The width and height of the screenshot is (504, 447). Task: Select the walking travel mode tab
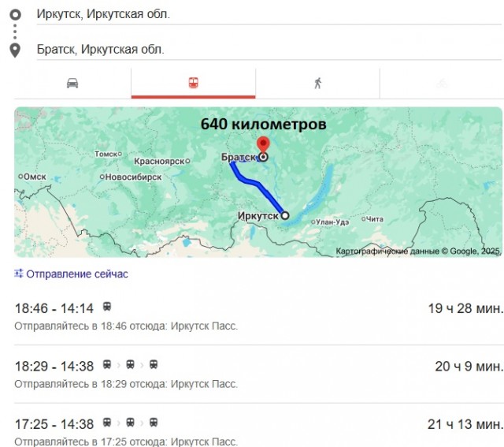point(317,83)
